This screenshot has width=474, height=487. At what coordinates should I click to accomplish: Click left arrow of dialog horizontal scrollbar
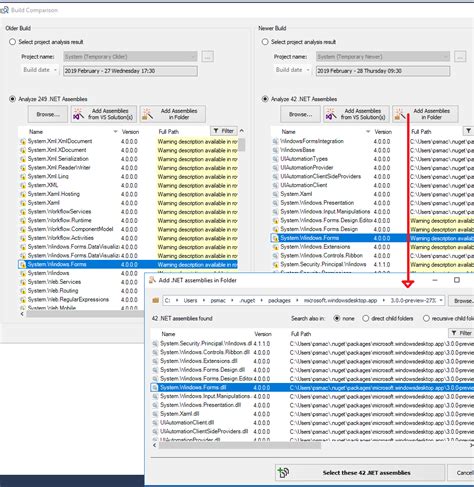pos(154,445)
